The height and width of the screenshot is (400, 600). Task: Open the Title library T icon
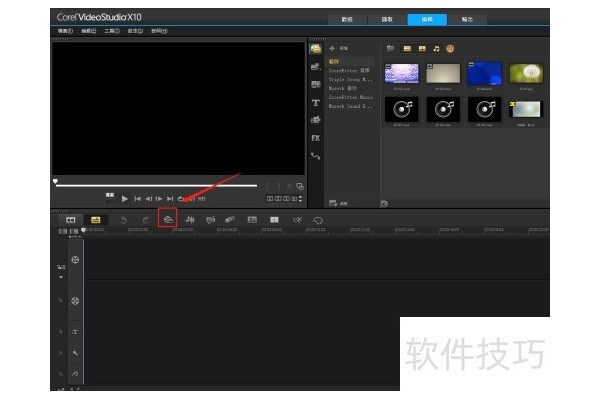pos(316,103)
